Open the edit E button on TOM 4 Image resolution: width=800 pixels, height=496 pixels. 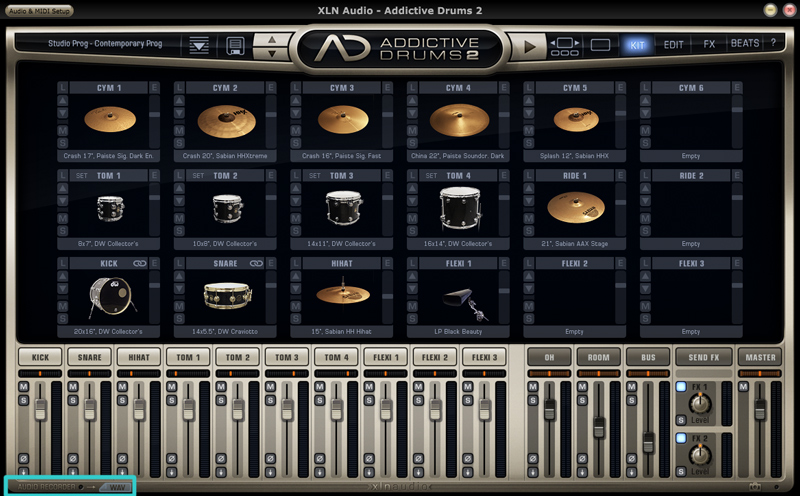click(x=504, y=176)
